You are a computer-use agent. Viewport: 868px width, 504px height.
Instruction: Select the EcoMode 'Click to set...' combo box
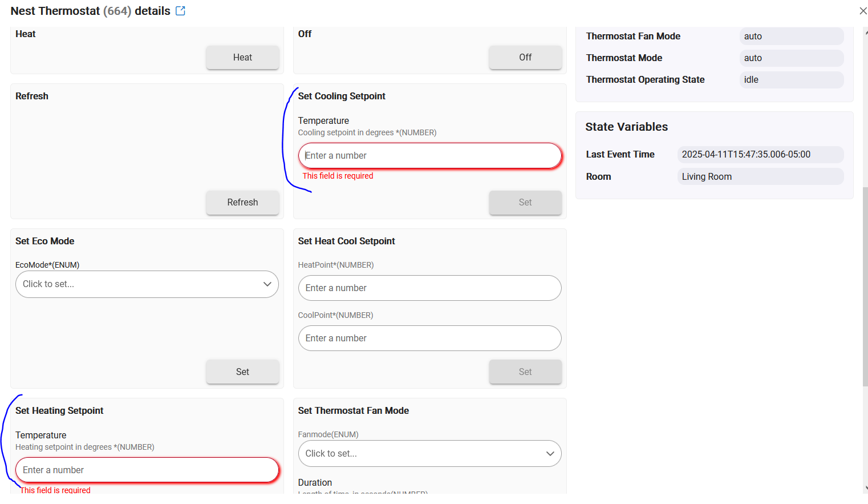tap(147, 284)
